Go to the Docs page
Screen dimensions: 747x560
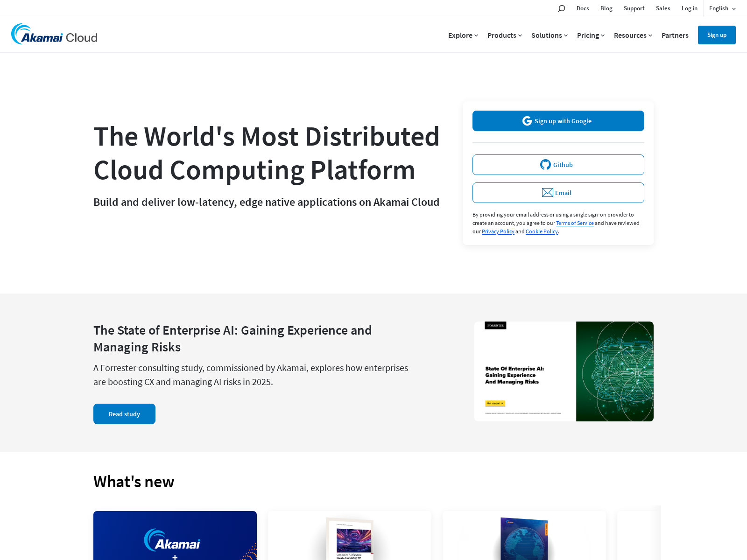coord(582,8)
